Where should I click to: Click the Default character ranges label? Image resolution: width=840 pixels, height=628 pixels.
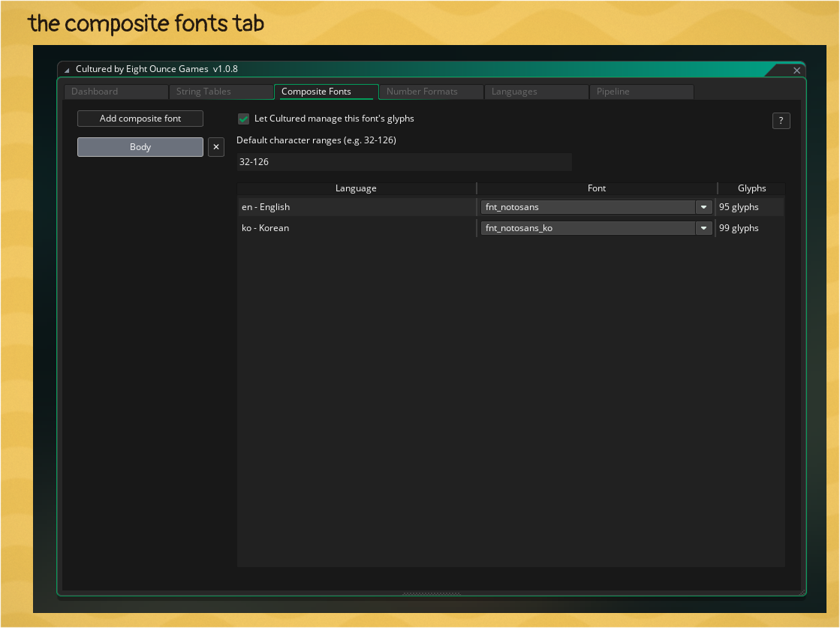tap(316, 140)
